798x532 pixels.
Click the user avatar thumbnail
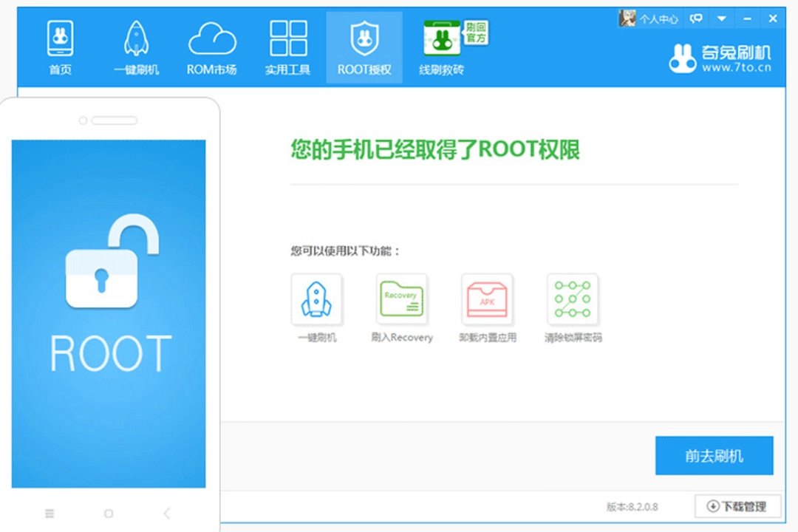pyautogui.click(x=627, y=18)
